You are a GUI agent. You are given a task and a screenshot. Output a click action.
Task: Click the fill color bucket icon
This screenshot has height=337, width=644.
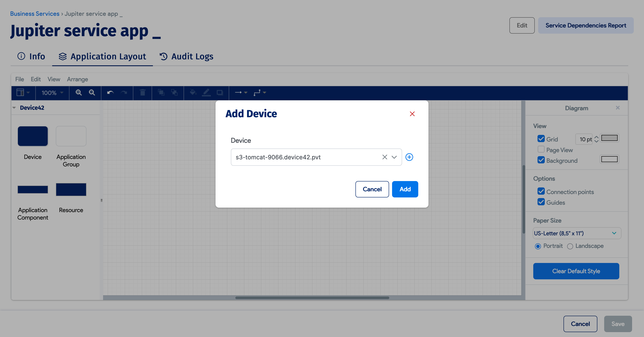pyautogui.click(x=193, y=93)
